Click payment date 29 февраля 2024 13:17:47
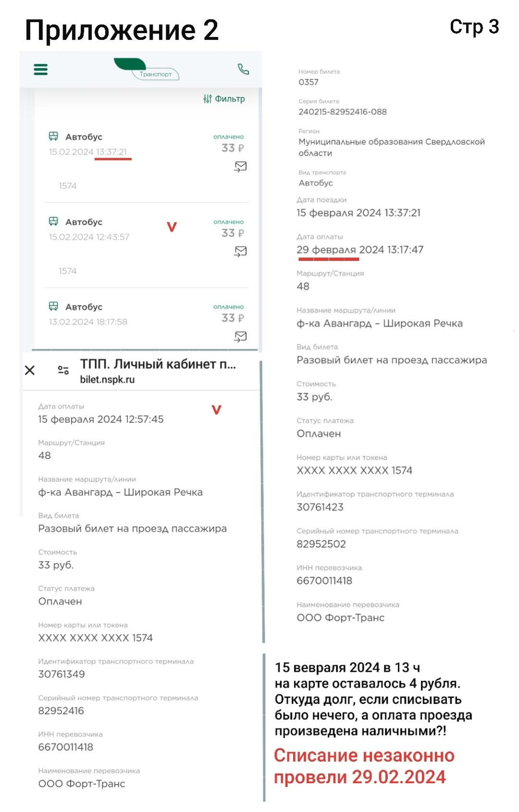Viewport: 519px width, 812px height. [360, 249]
